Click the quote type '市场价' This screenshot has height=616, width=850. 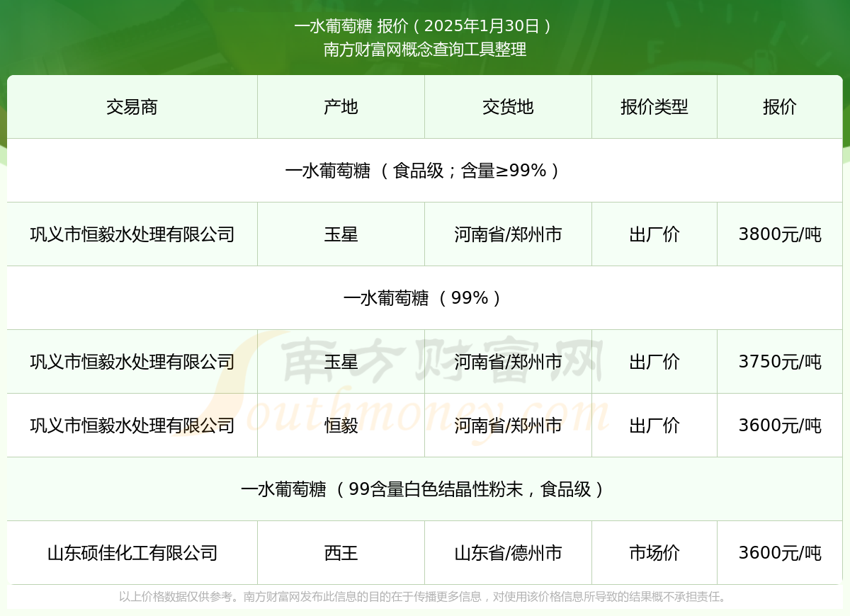(x=654, y=553)
